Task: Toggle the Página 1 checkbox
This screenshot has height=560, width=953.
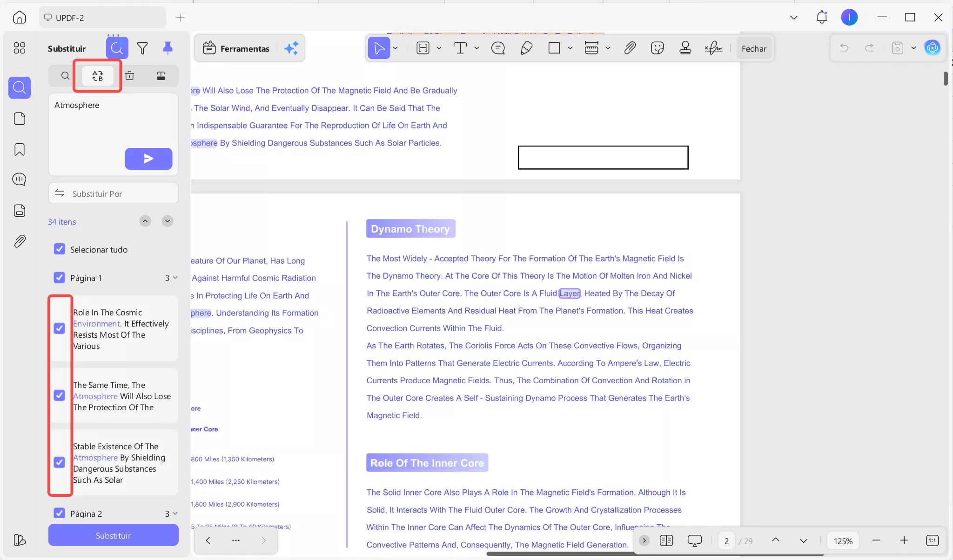Action: (x=60, y=278)
